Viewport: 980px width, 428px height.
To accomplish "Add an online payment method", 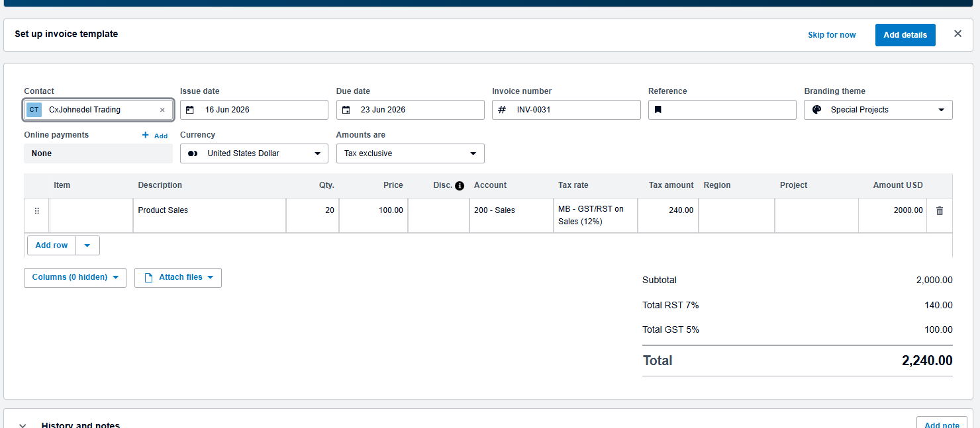I will click(x=155, y=136).
